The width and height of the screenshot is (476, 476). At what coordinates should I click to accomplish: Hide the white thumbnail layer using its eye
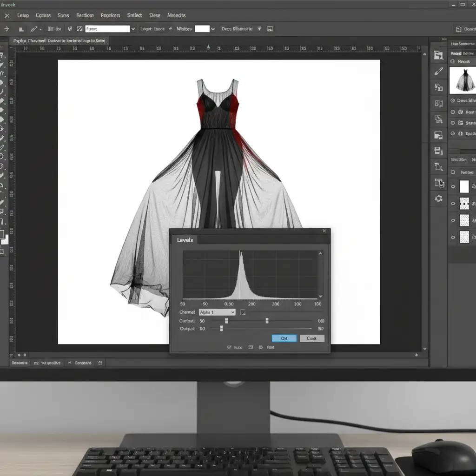pos(453,187)
